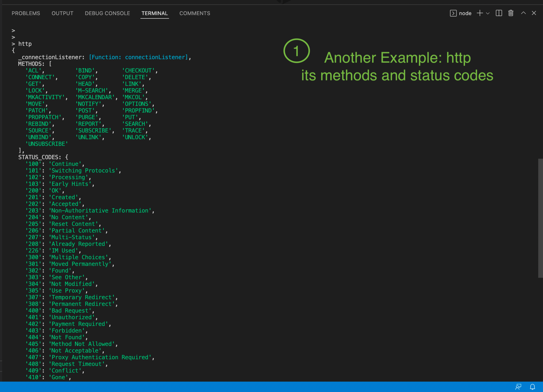Click the '100': 'Continue' line

pyautogui.click(x=55, y=164)
